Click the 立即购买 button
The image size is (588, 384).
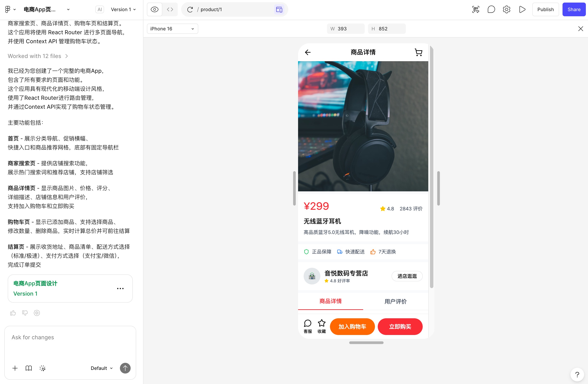(x=400, y=326)
